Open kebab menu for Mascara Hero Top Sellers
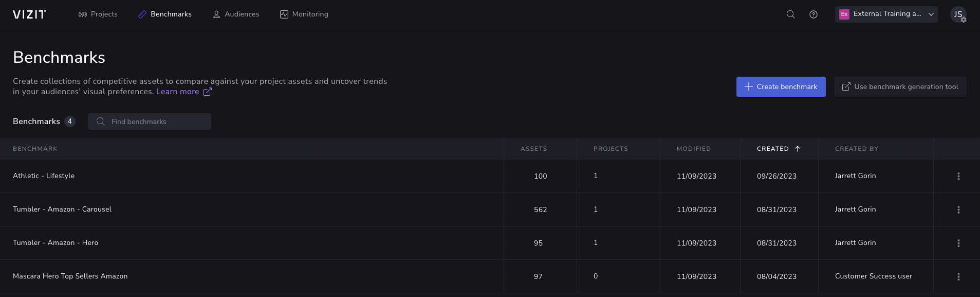Viewport: 980px width, 297px height. [958, 276]
